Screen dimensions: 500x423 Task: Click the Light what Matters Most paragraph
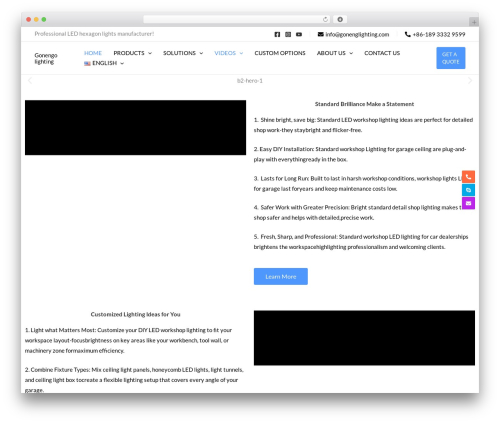point(128,340)
